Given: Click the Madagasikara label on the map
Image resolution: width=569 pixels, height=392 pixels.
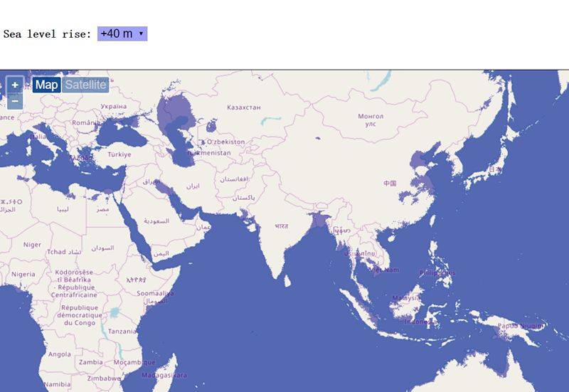Looking at the screenshot, I should [164, 375].
